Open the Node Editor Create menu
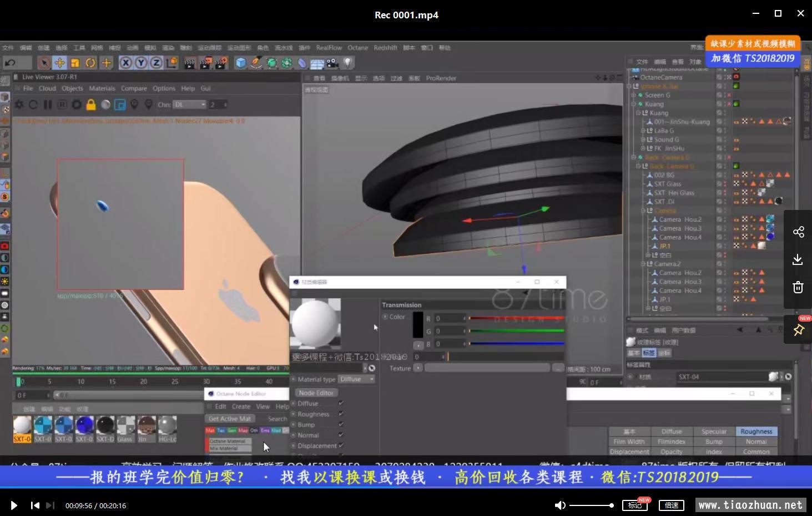Screen dimensions: 812x516 click(x=241, y=407)
